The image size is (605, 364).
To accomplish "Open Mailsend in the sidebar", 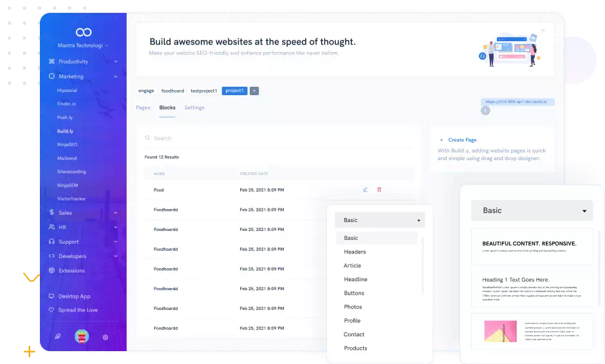I will (67, 158).
